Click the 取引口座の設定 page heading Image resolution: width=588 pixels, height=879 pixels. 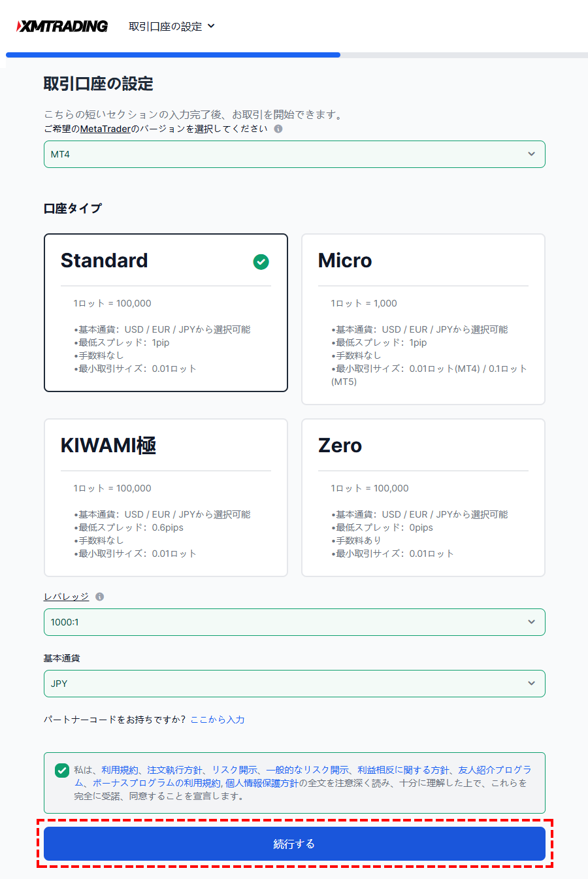(x=99, y=84)
